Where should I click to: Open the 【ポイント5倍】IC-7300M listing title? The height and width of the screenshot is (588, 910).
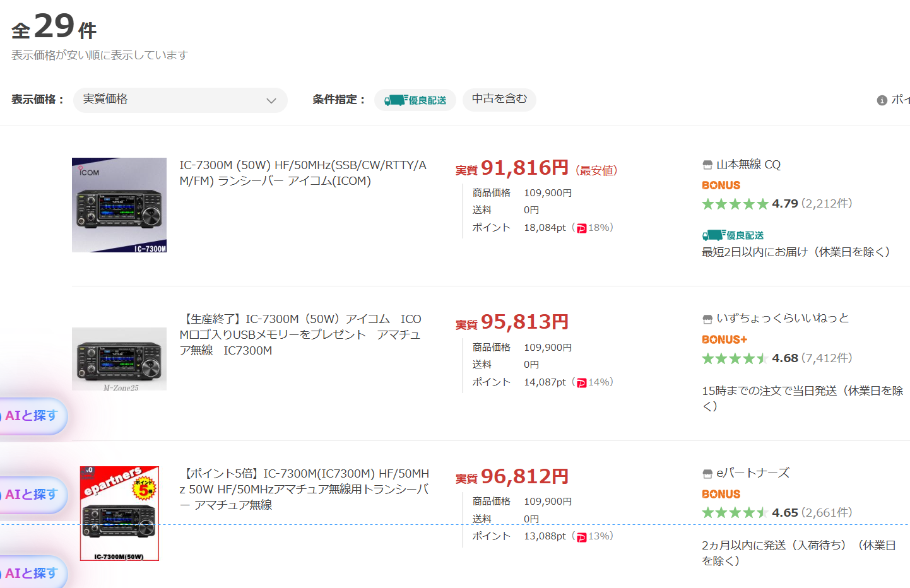pyautogui.click(x=304, y=489)
